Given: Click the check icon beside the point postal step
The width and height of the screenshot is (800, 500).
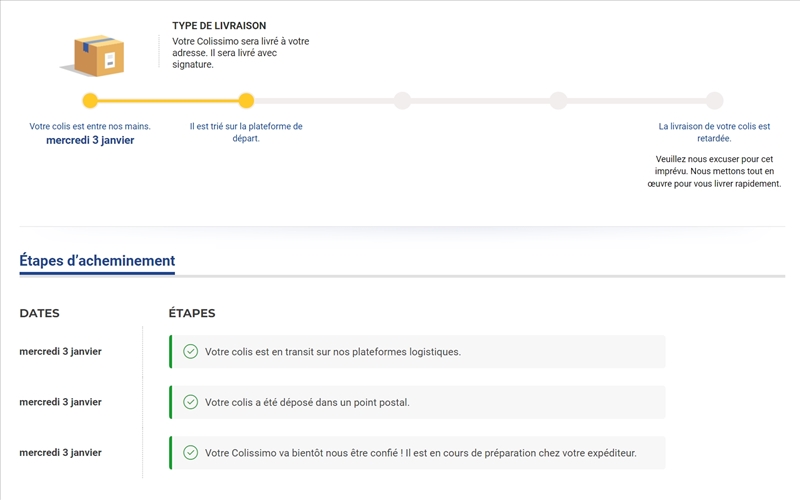Looking at the screenshot, I should tap(191, 402).
